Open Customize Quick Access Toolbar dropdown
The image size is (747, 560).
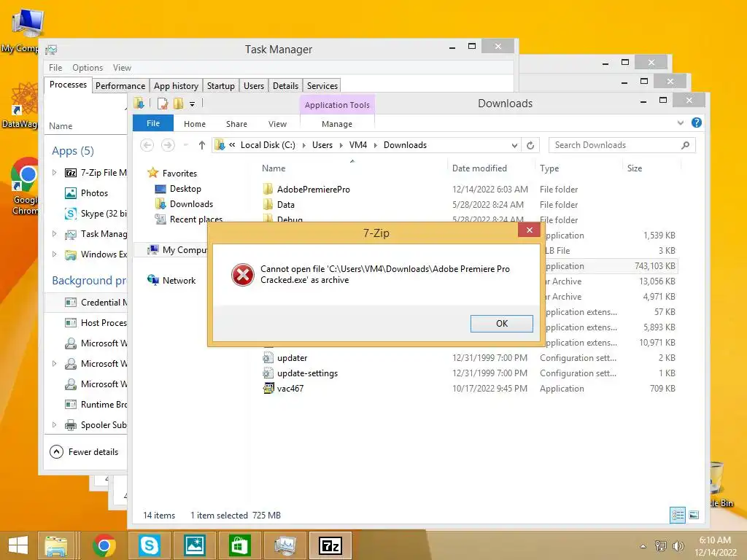192,104
